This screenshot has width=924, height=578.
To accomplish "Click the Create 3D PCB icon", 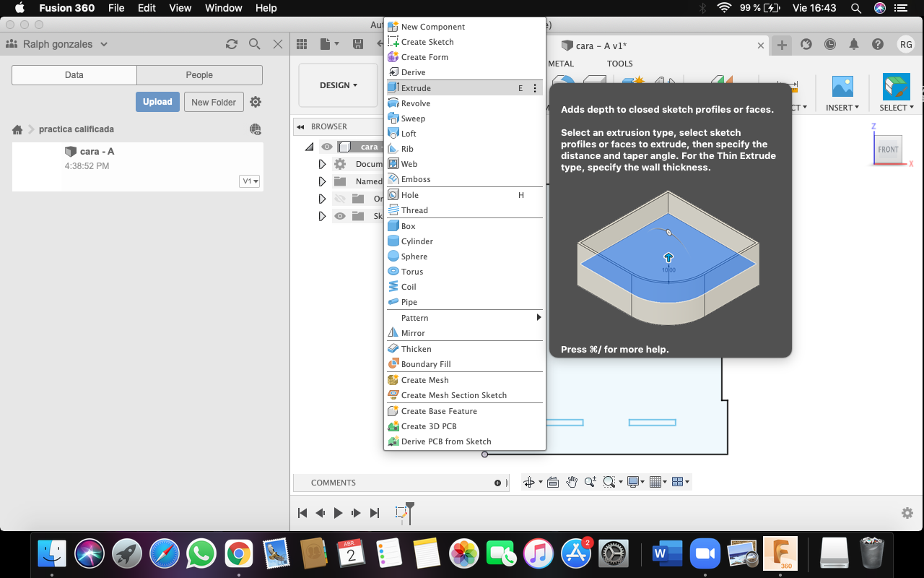I will [x=393, y=426].
